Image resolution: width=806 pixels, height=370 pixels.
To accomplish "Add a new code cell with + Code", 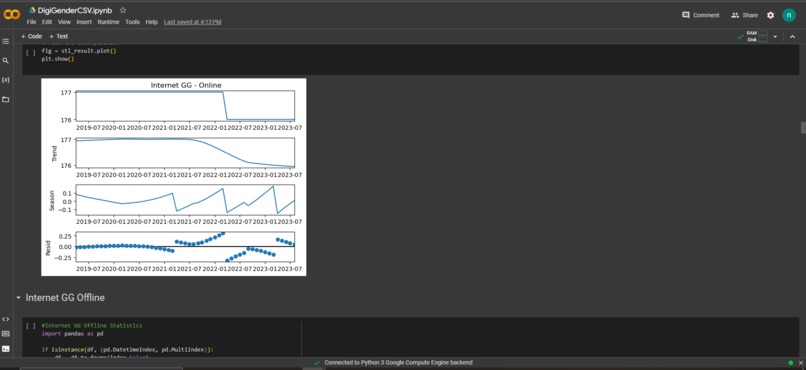I will coord(31,36).
